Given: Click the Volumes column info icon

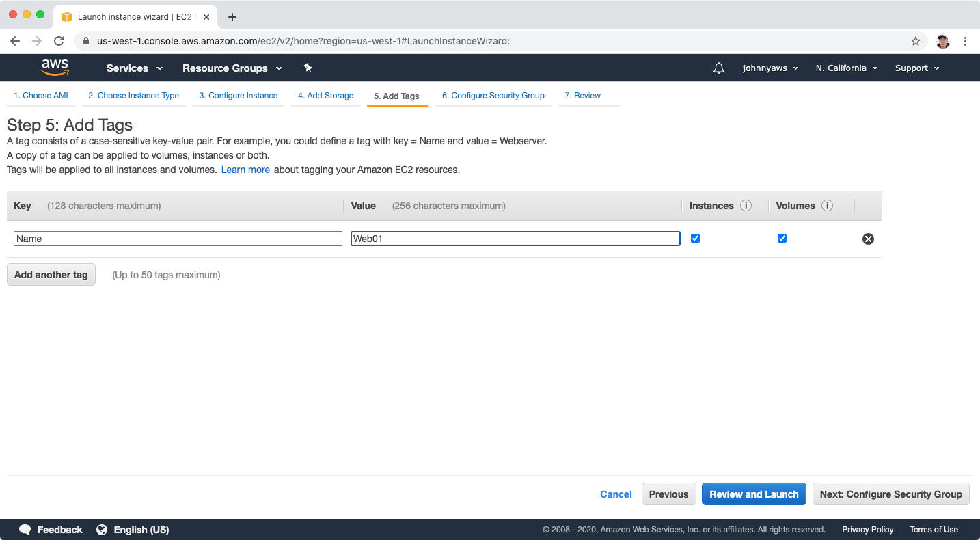Looking at the screenshot, I should pos(827,206).
